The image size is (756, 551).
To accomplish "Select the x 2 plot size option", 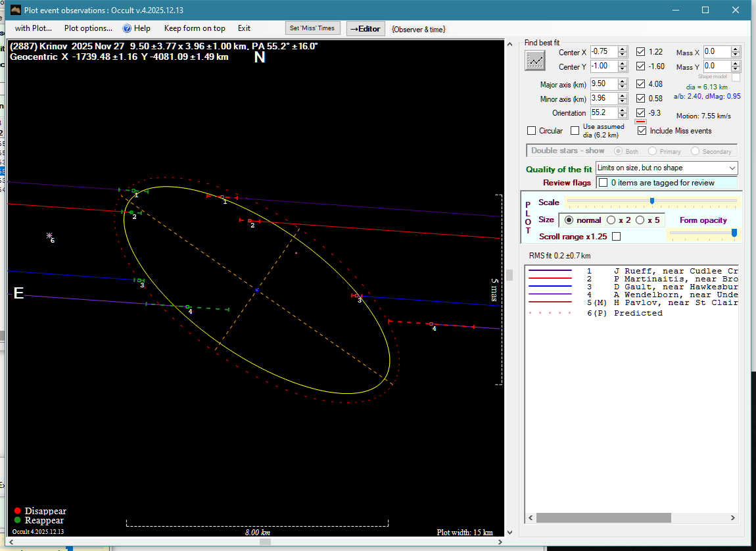I will (x=611, y=220).
